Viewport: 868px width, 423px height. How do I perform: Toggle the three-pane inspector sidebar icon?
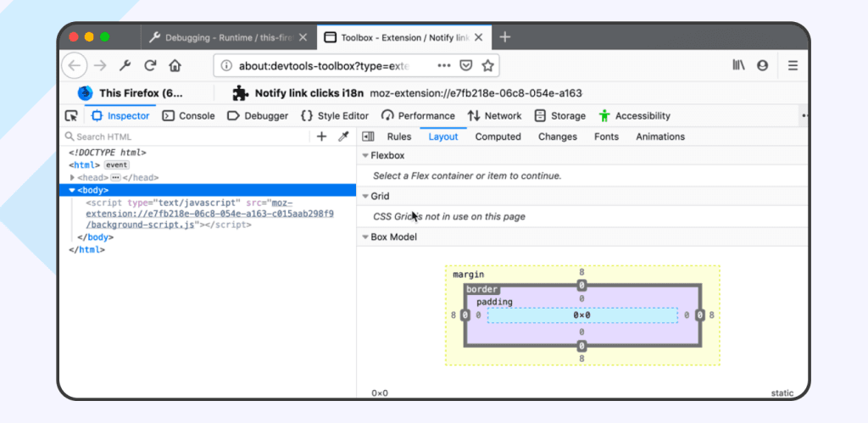tap(368, 136)
